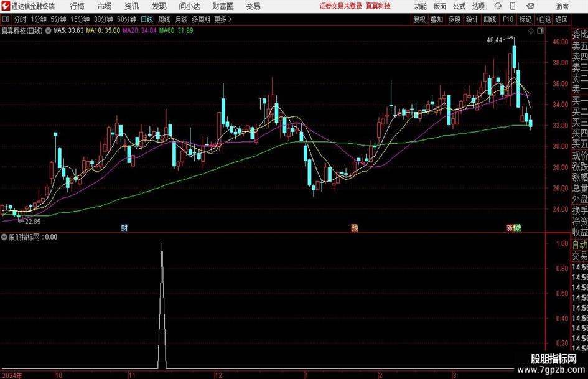Click the customer service headset icon
The height and width of the screenshot is (379, 588).
pos(498,6)
